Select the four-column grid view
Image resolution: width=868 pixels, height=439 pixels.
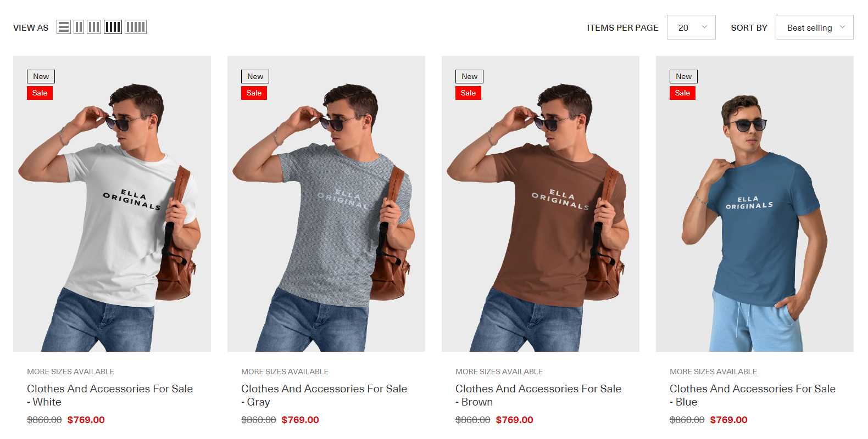[x=113, y=27]
